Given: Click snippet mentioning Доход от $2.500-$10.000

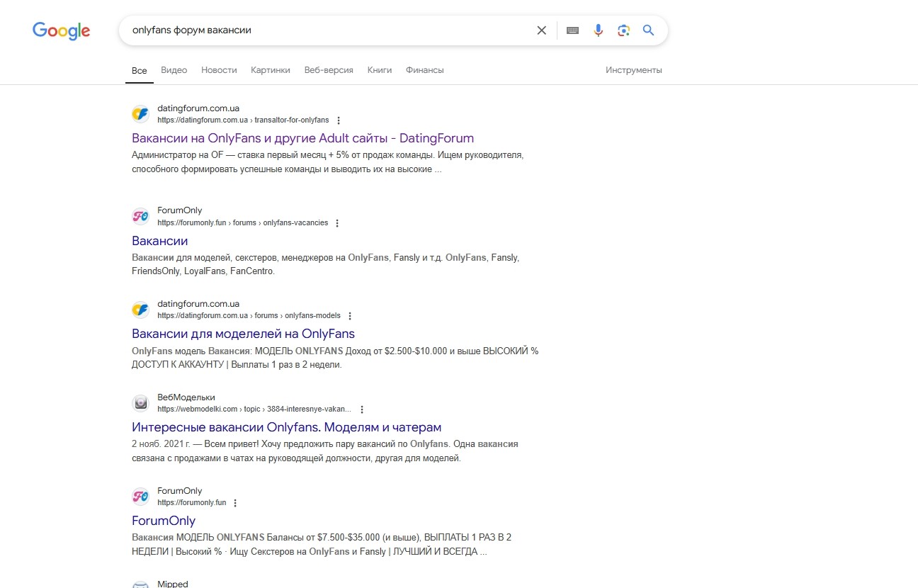Looking at the screenshot, I should click(335, 358).
